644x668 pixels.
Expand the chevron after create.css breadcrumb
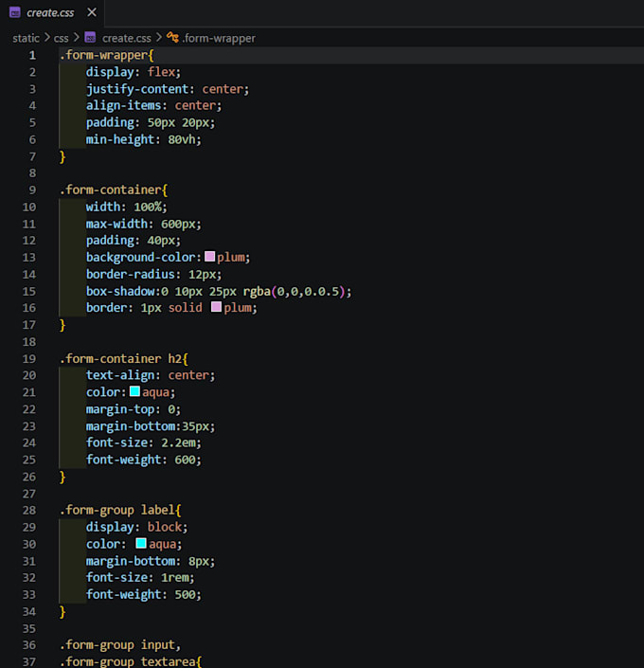(159, 38)
